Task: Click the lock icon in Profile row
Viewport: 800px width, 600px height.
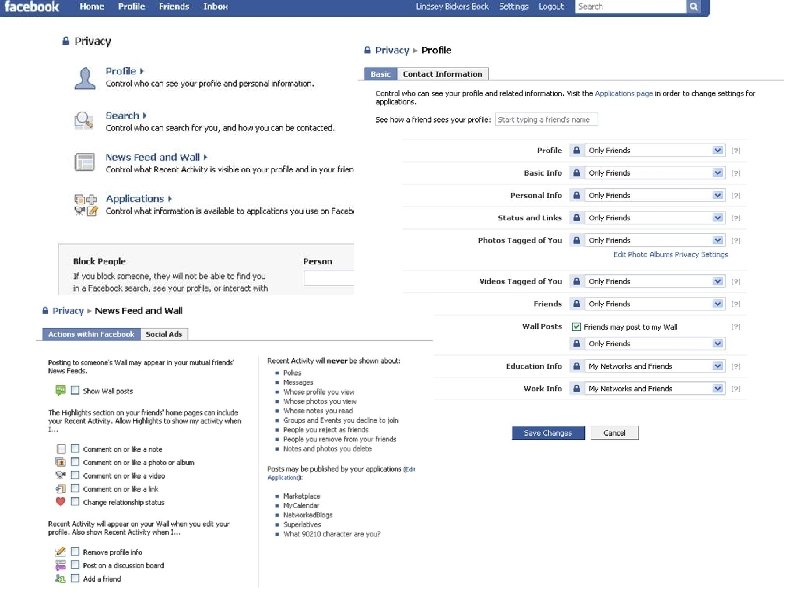Action: (x=577, y=151)
